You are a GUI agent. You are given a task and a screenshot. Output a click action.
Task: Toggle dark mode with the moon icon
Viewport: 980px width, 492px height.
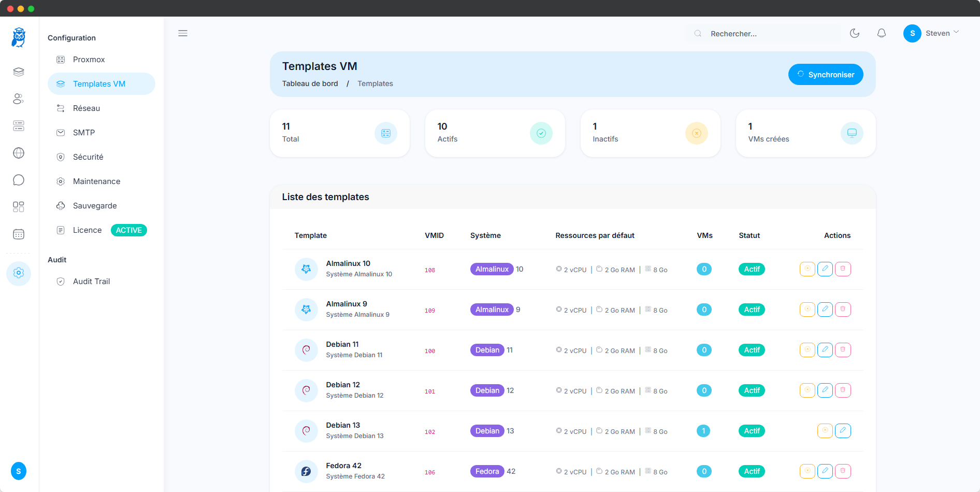tap(855, 33)
